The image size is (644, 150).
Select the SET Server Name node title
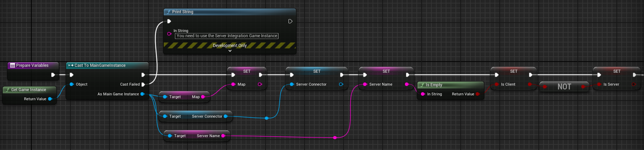[386, 71]
